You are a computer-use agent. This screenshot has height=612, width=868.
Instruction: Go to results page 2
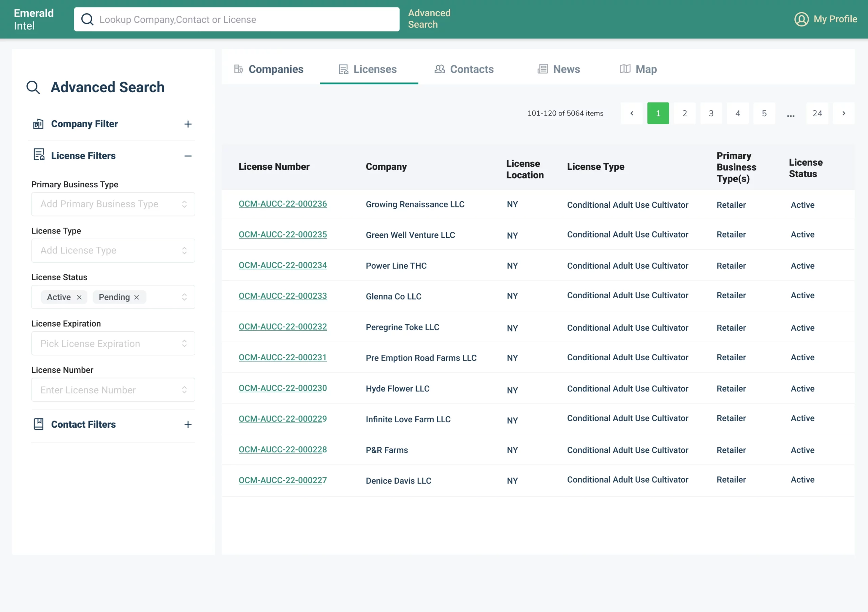point(684,113)
